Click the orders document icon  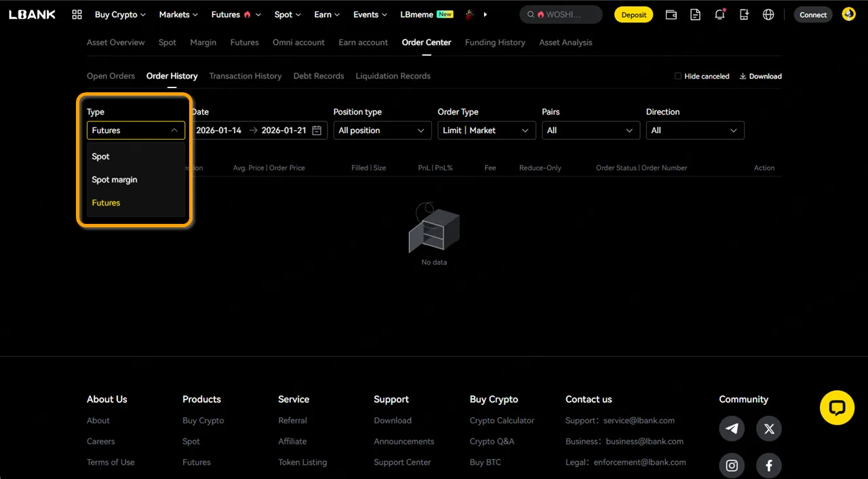point(695,14)
